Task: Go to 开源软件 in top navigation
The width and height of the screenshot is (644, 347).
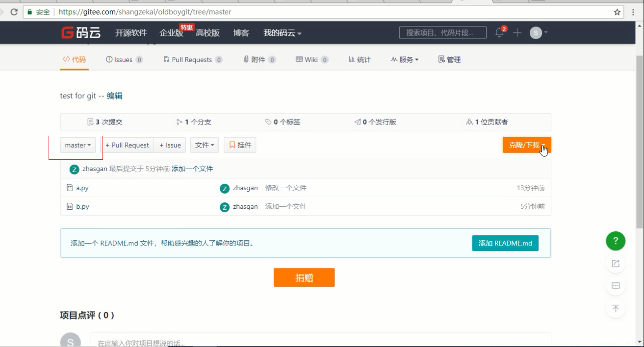Action: (x=131, y=33)
